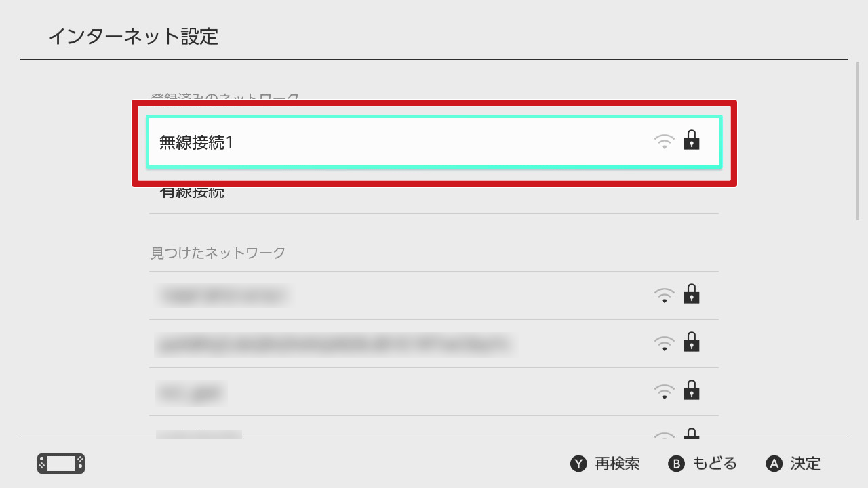Image resolution: width=868 pixels, height=488 pixels.
Task: Click the lock icon beside 無線接続1
Action: pos(691,140)
